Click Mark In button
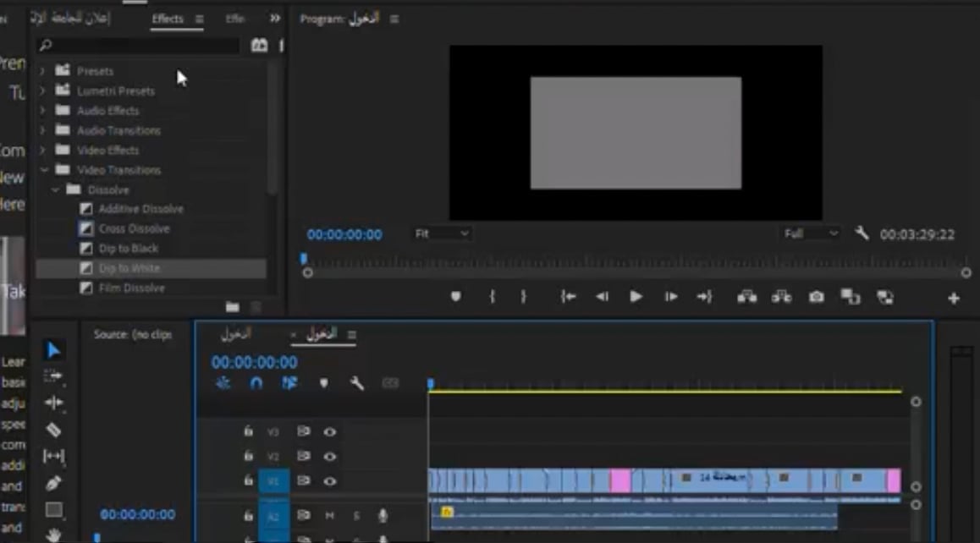The height and width of the screenshot is (543, 980). (x=493, y=297)
